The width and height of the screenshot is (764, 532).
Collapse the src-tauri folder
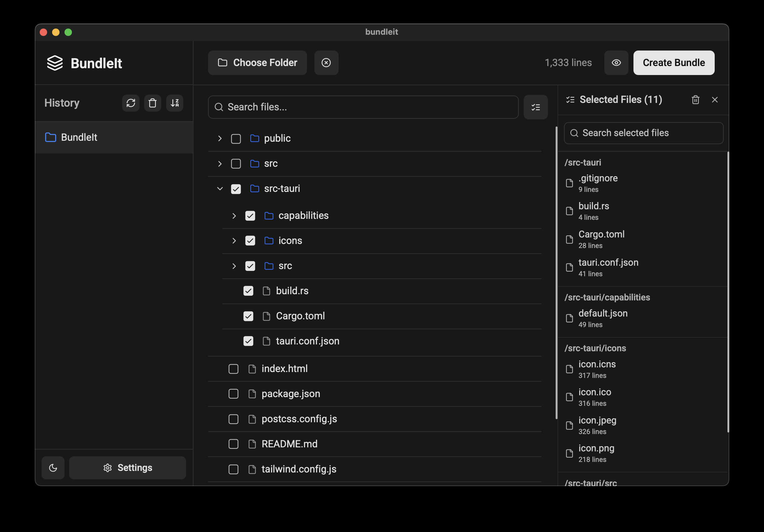220,188
